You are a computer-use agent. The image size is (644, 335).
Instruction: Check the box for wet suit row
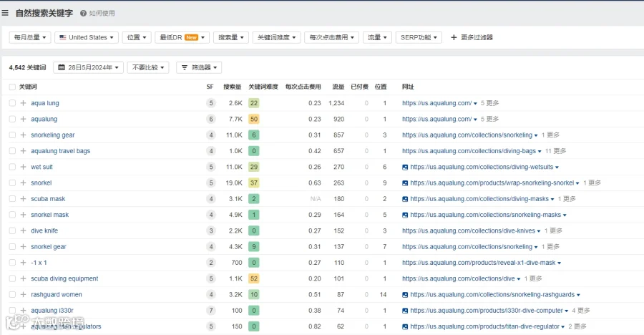12,167
